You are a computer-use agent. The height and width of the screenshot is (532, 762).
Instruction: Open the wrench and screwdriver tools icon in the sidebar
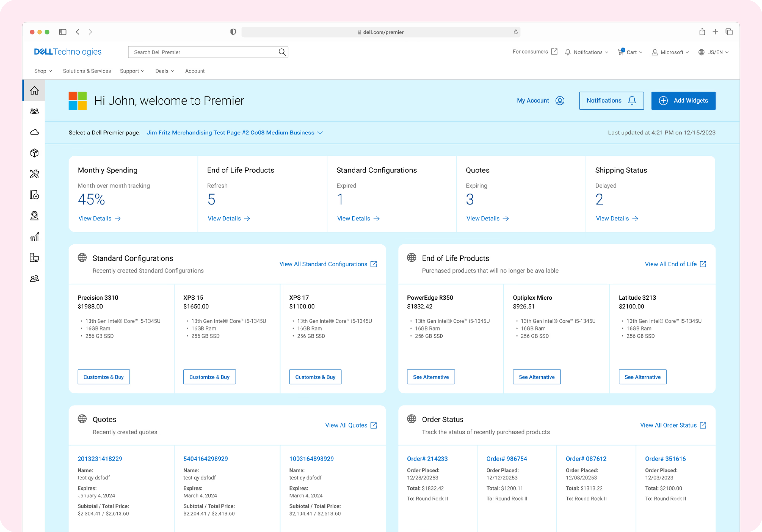[34, 174]
